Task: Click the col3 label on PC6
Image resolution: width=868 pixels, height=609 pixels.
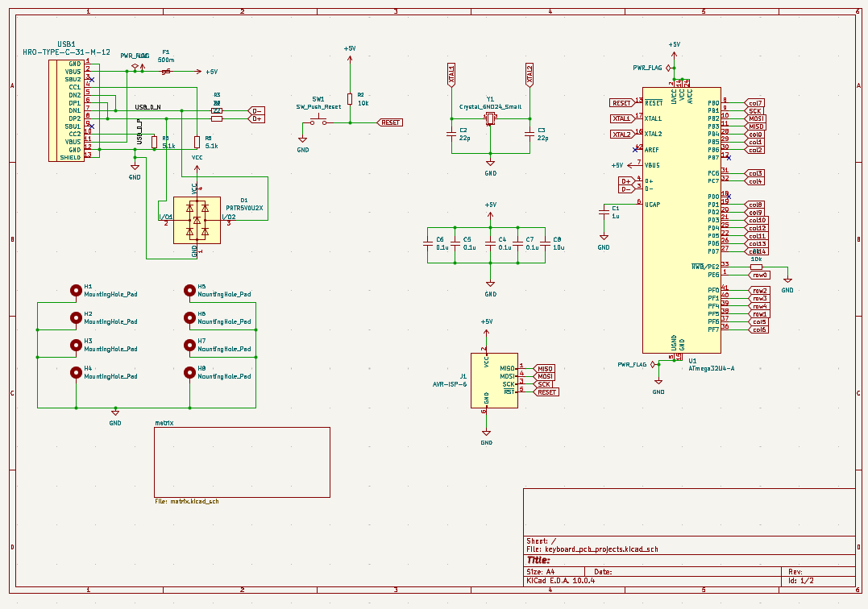Action: point(754,173)
